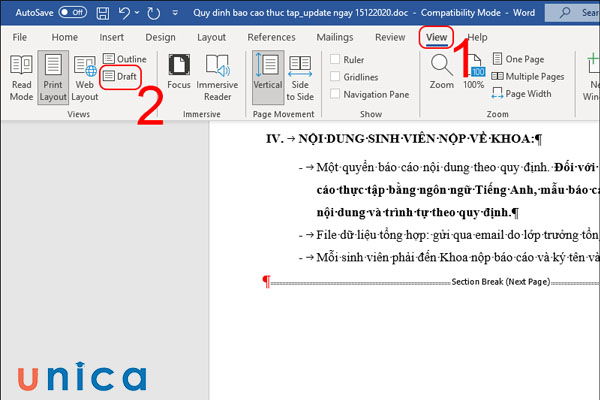Tick the Navigation Pane checkbox
Screen dimensions: 600x400
pos(335,94)
